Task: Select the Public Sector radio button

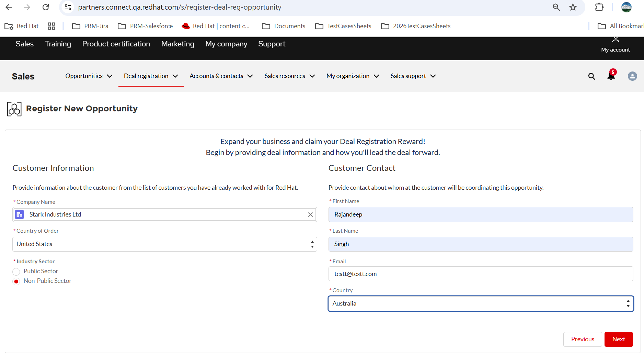Action: click(16, 272)
